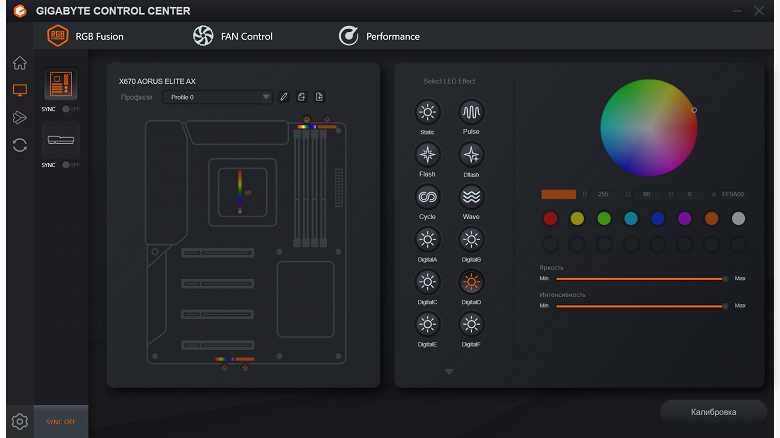The image size is (780, 438).
Task: Select the bottom rainbow LED header
Action: 224,359
